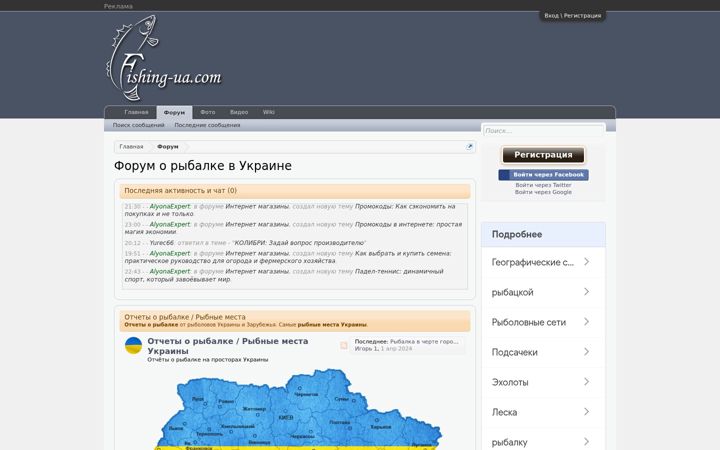Click the forum status icon near Последнее
This screenshot has height=450, width=720.
click(343, 345)
